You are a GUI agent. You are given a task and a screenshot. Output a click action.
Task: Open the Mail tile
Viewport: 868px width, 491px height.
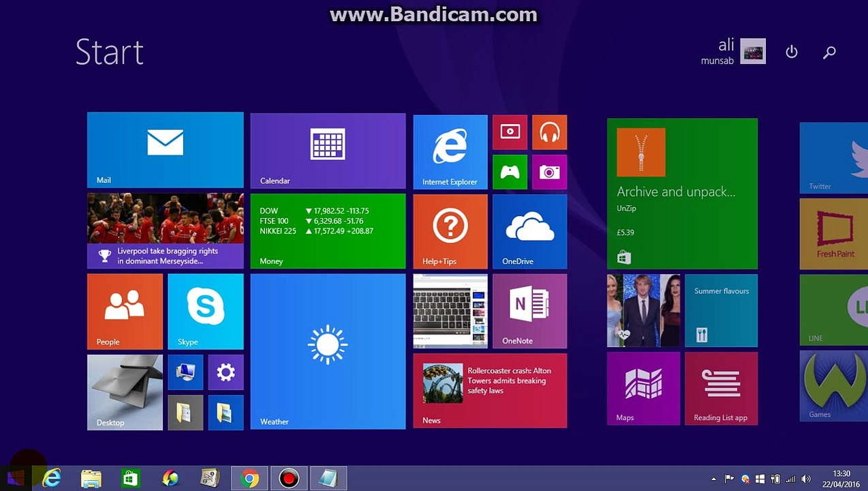click(x=165, y=150)
